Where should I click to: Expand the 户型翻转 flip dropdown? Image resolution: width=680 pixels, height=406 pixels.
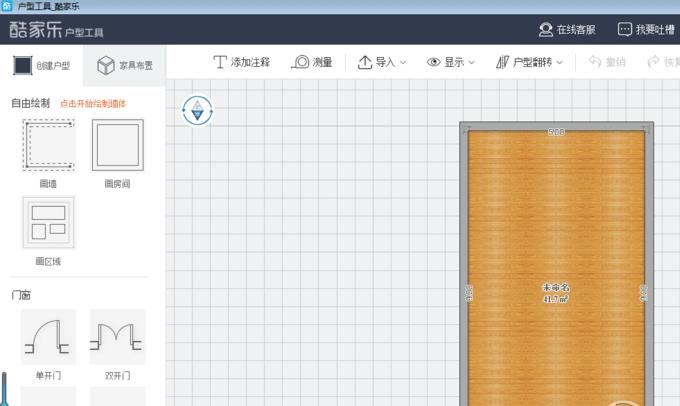pos(529,62)
